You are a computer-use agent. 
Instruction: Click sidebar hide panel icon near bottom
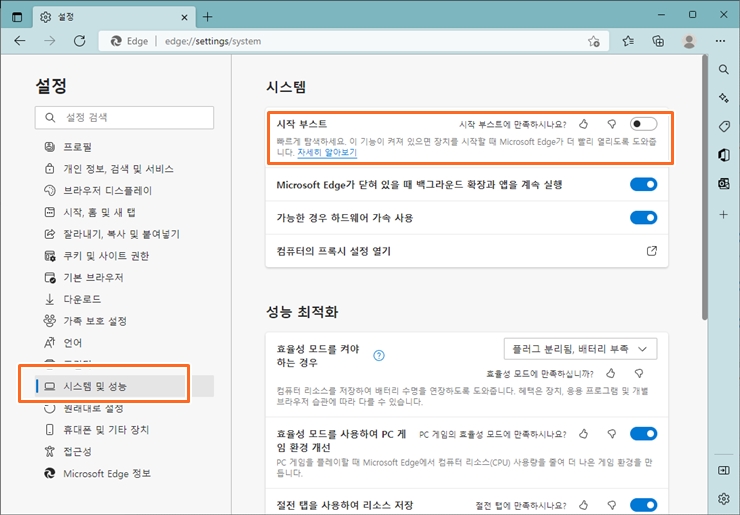coord(723,470)
